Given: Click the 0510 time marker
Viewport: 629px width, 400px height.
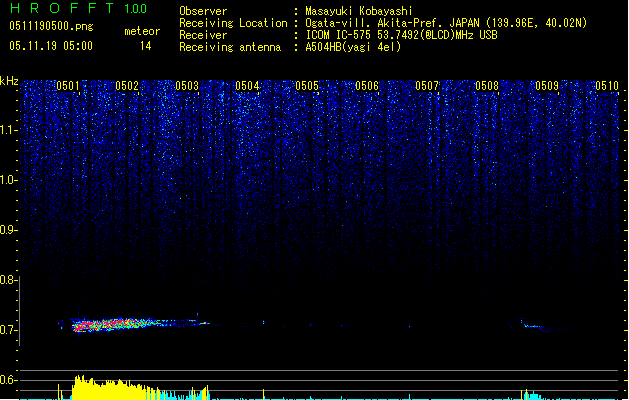Looking at the screenshot, I should [x=607, y=86].
